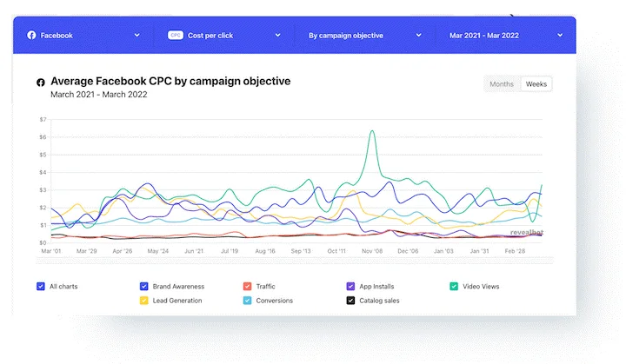Uncheck the All charts checkbox
The image size is (626, 364).
[41, 286]
